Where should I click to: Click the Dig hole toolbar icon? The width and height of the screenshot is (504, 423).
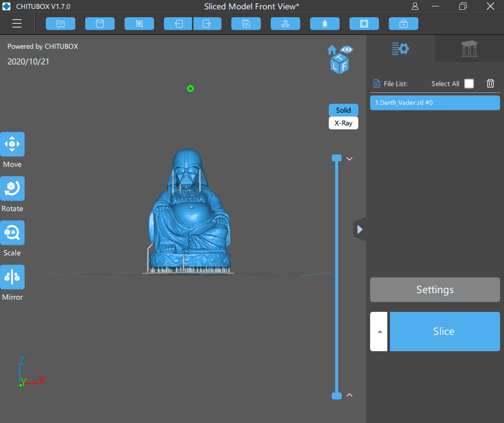(364, 24)
